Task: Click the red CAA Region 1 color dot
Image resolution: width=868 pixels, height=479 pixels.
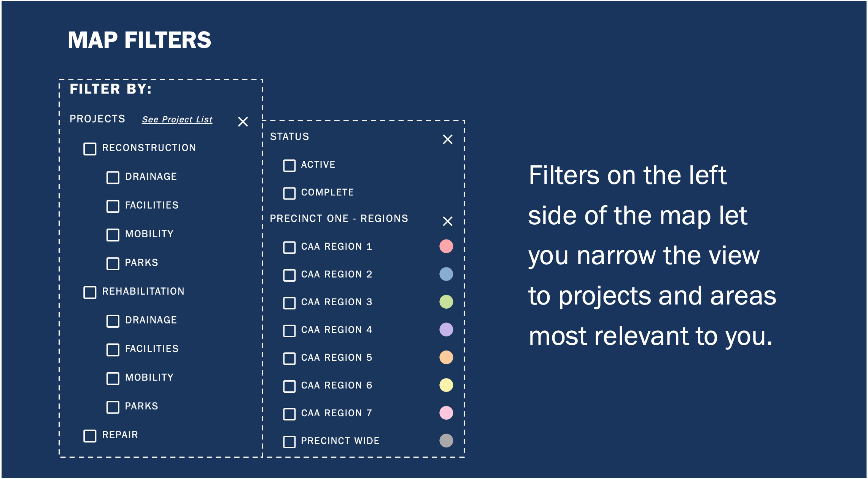Action: point(446,246)
